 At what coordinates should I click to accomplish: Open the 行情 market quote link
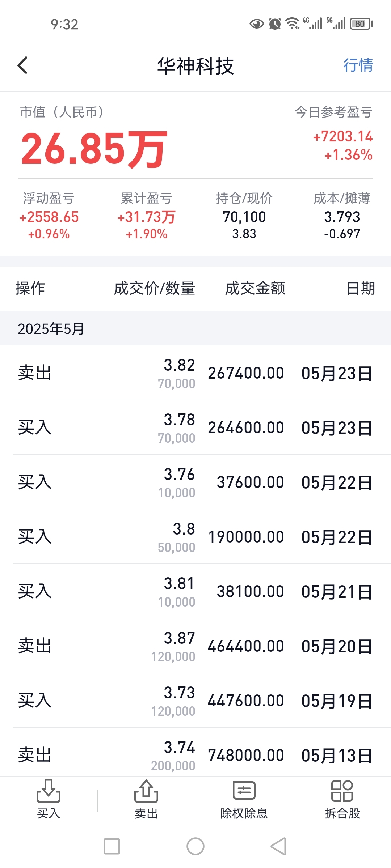[x=358, y=65]
